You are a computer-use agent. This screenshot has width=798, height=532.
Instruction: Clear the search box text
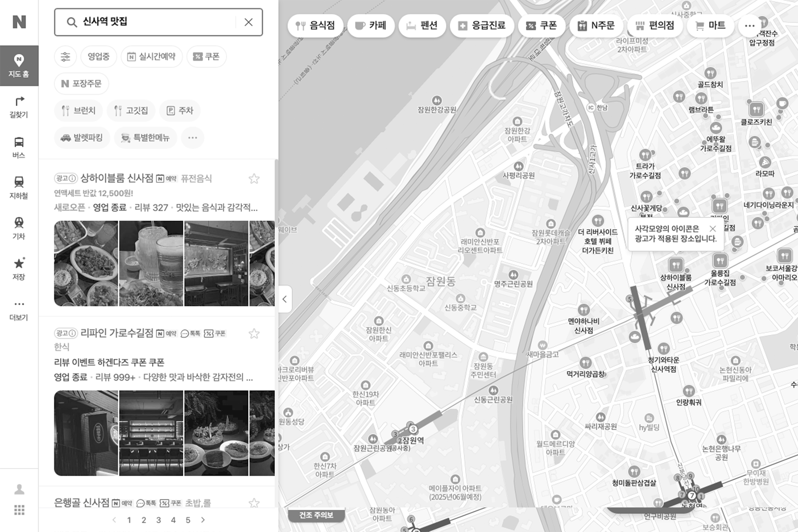click(x=248, y=22)
